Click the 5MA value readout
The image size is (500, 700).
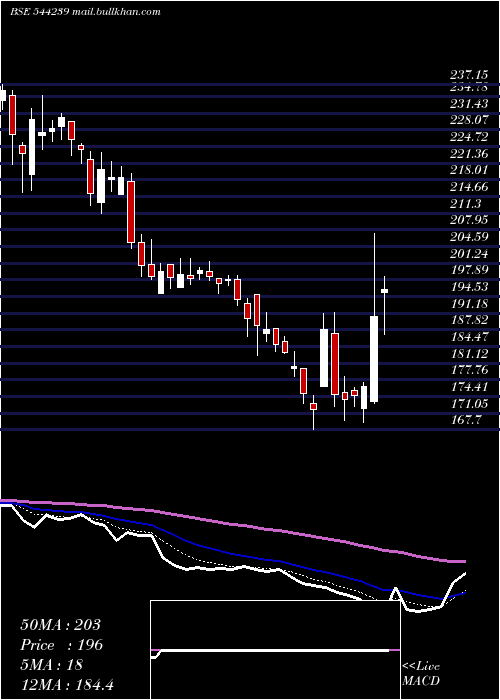pos(51,665)
